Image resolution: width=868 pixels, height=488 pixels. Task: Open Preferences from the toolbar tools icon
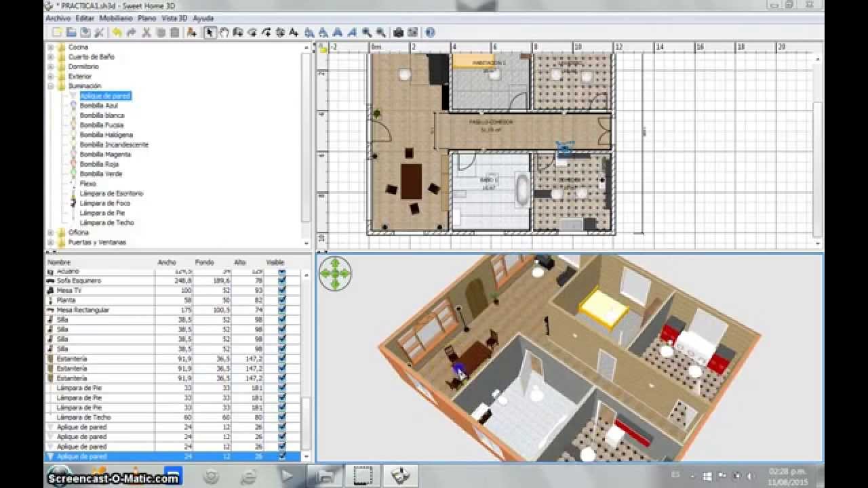(99, 33)
